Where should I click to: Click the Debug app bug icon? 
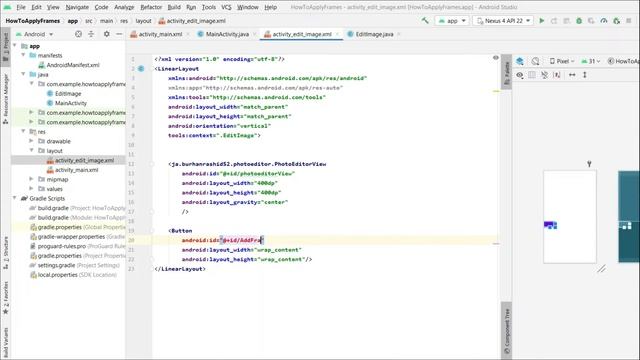coord(579,20)
